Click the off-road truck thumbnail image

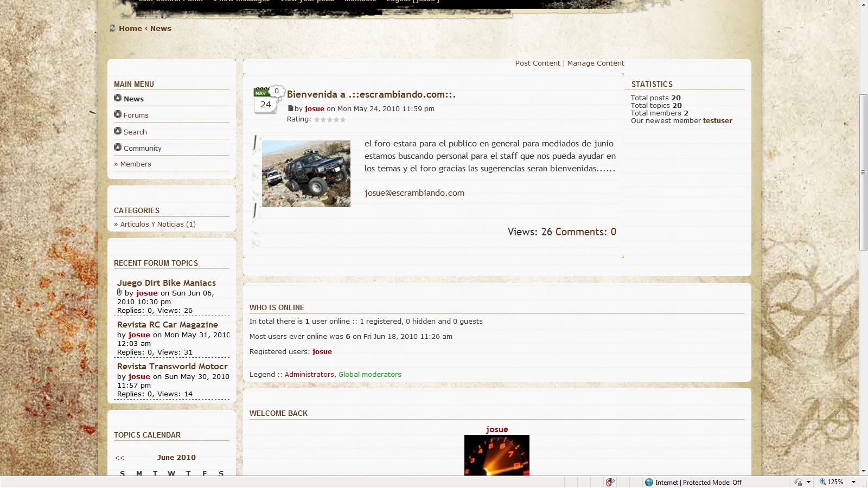point(306,174)
